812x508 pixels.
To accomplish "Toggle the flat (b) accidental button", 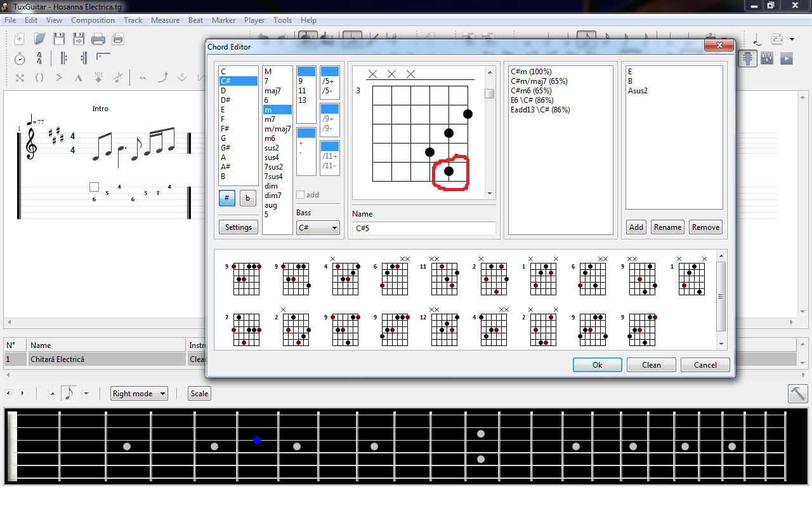I will point(247,198).
